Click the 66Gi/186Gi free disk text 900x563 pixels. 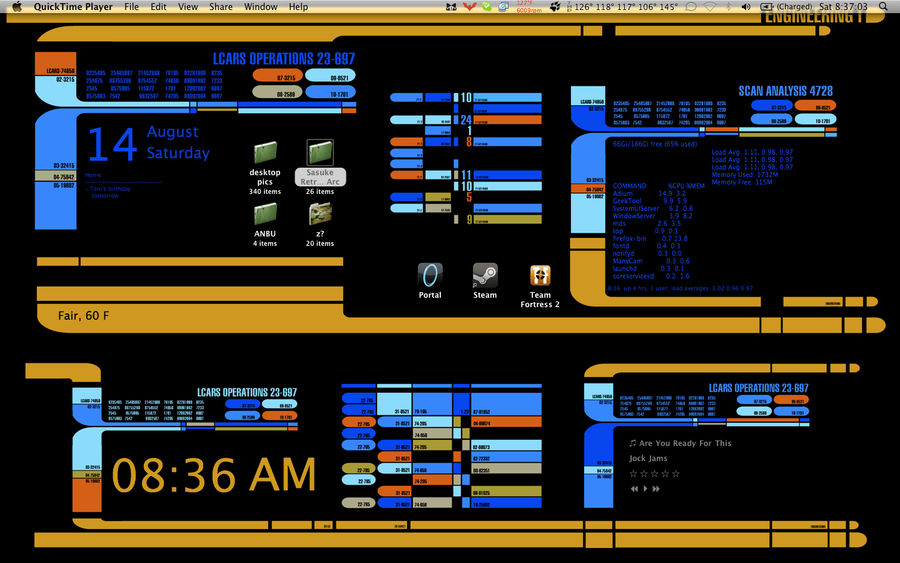655,144
